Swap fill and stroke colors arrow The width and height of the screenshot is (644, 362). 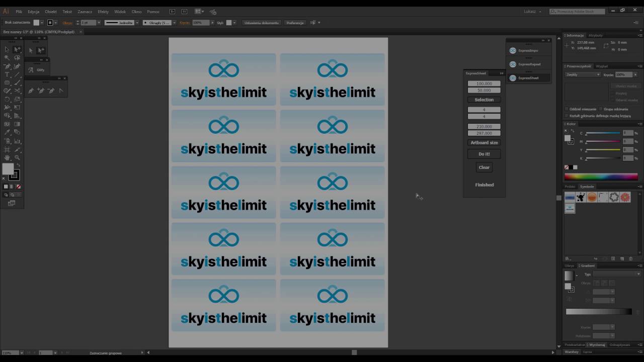click(x=18, y=165)
